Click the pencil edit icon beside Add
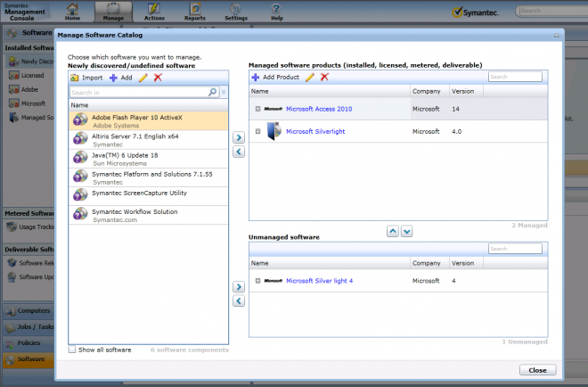Screen dimensions: 588x387 143,78
